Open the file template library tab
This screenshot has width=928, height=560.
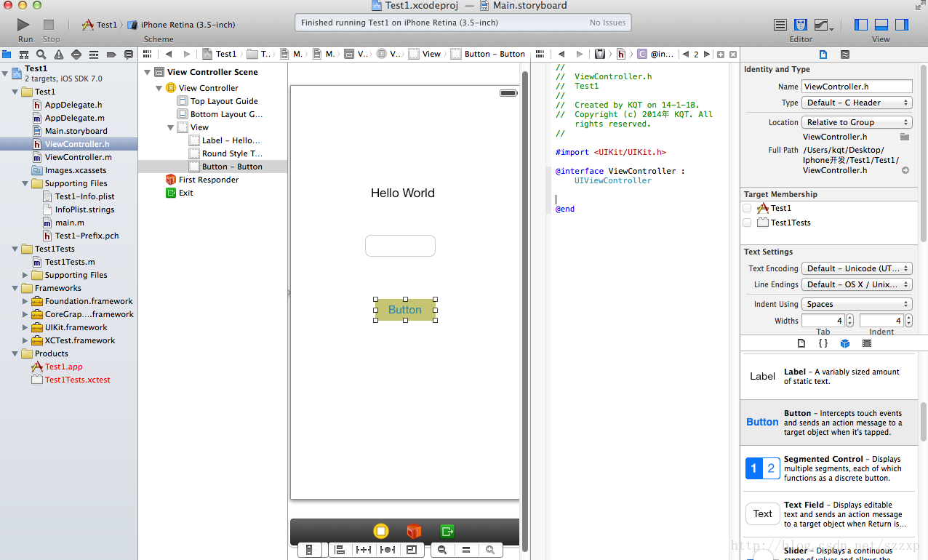[x=801, y=343]
